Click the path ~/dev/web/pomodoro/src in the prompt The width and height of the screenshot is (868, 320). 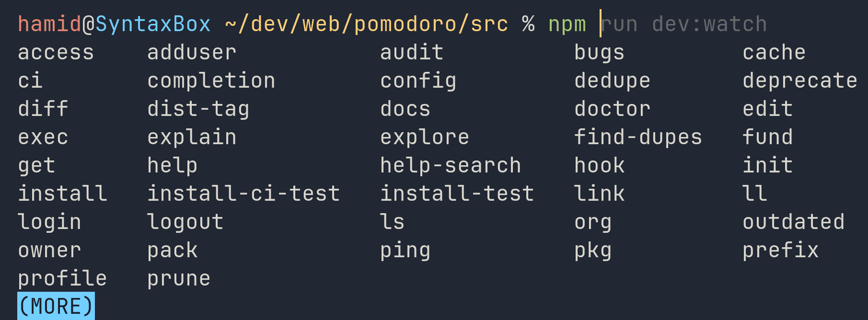click(x=367, y=24)
